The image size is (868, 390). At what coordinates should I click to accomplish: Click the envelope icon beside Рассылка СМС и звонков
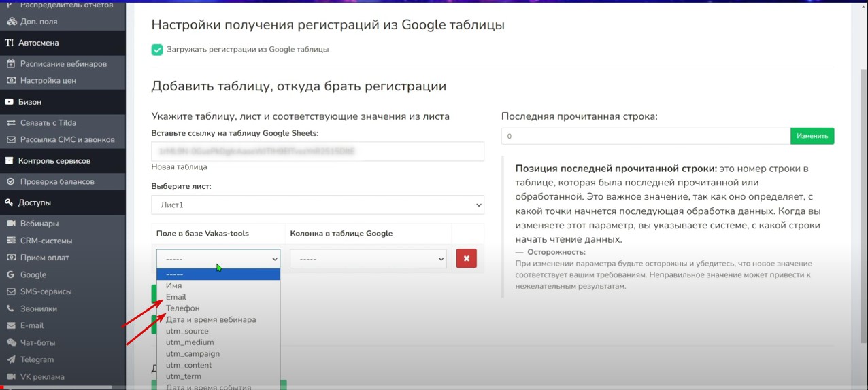10,140
